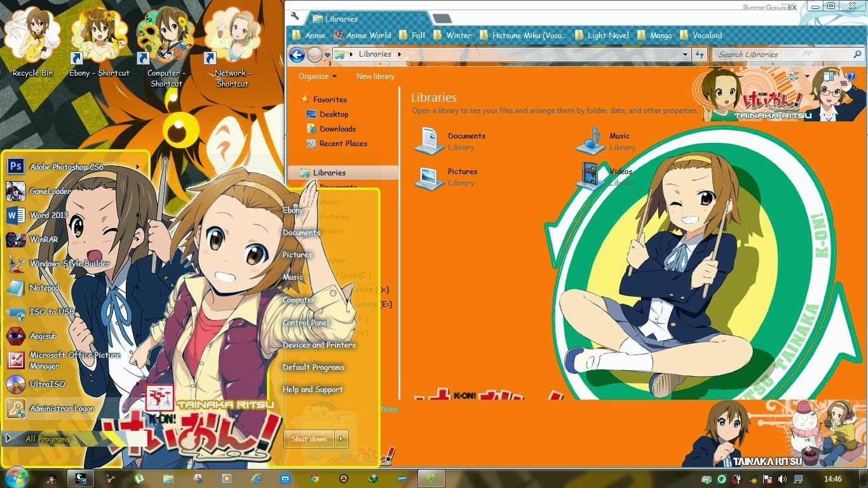
Task: Open the wrench settings icon beside the tab
Action: (x=294, y=17)
